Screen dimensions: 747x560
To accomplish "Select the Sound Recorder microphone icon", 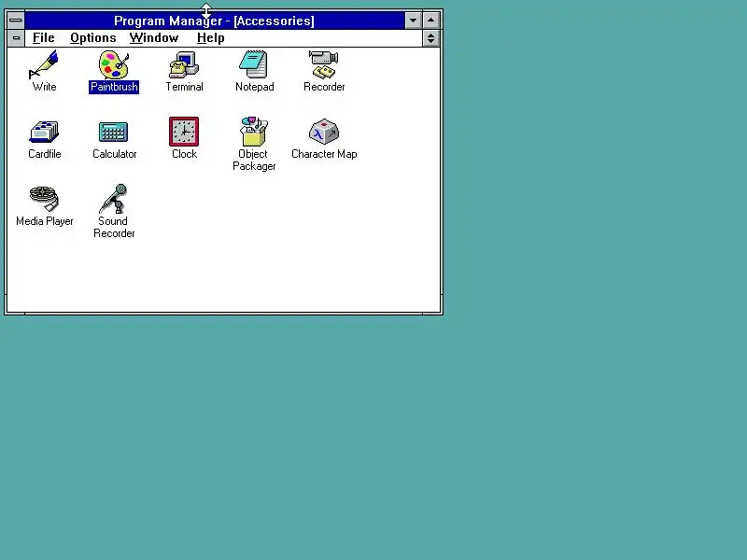I will click(114, 199).
